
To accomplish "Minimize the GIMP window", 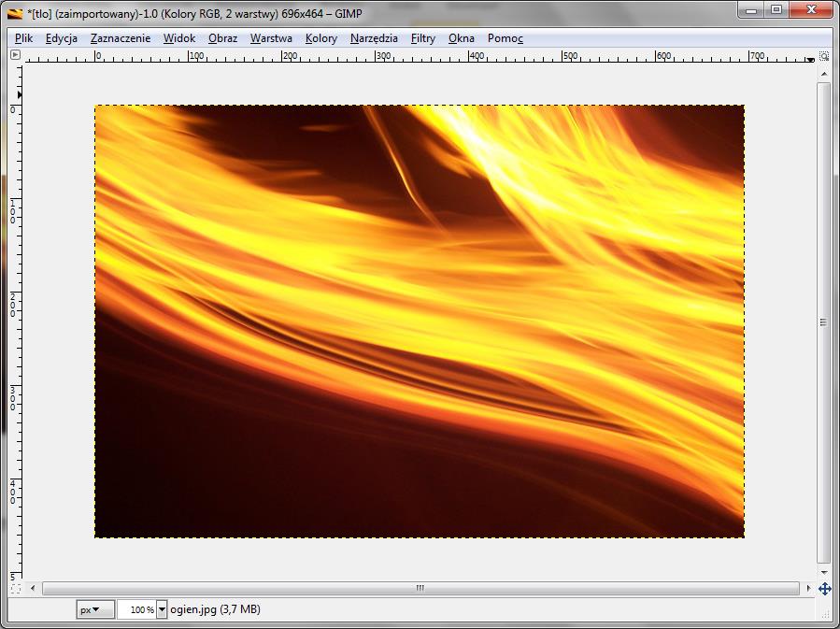I will [751, 10].
